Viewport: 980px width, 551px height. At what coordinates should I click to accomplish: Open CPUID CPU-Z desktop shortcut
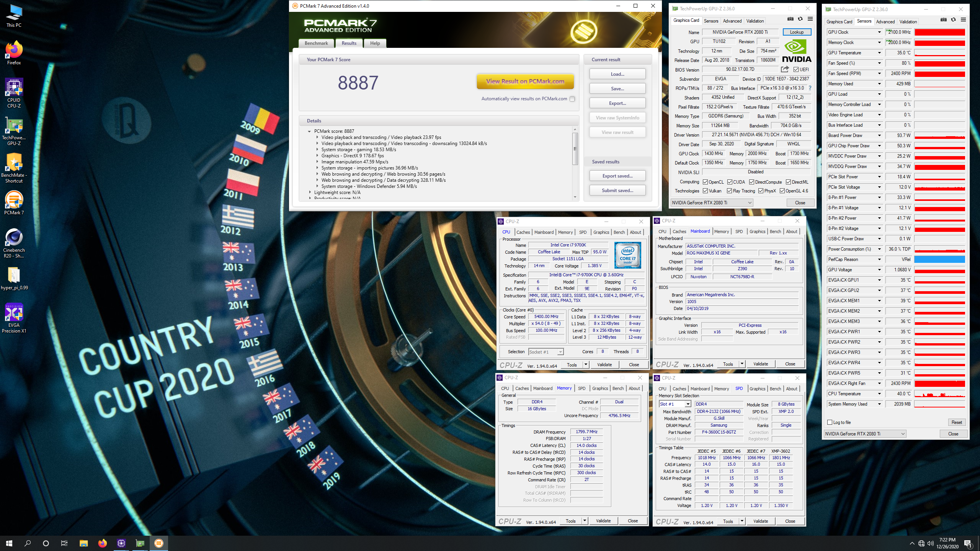(x=14, y=93)
